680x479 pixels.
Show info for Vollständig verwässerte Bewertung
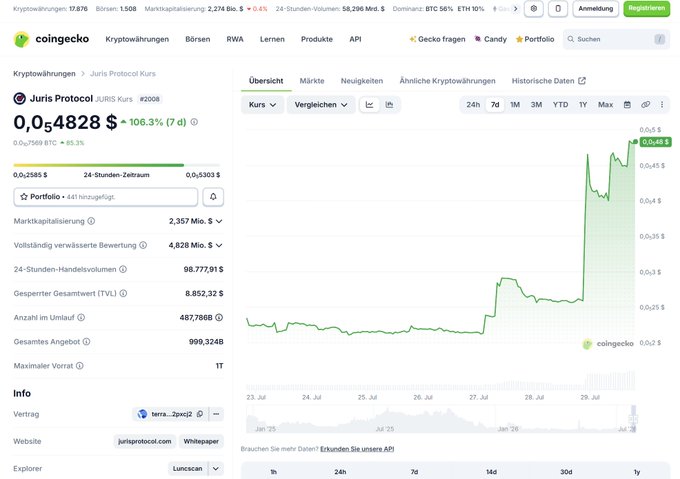[143, 245]
